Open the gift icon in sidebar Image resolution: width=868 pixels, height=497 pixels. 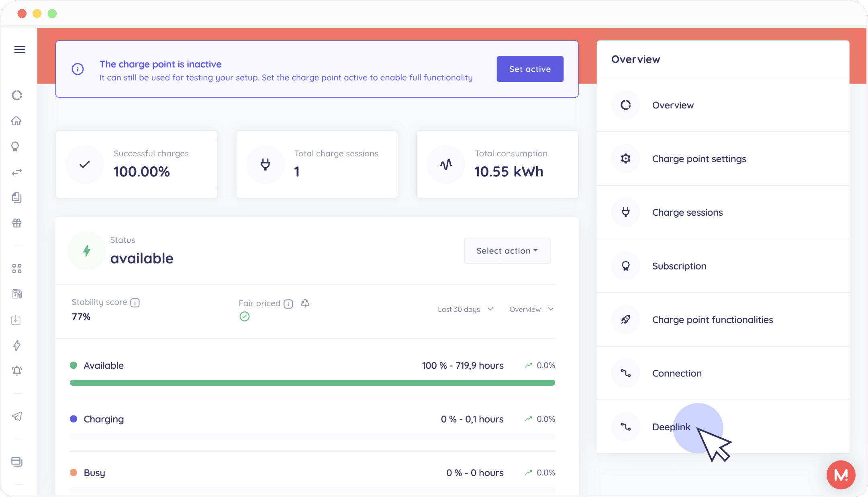click(17, 223)
